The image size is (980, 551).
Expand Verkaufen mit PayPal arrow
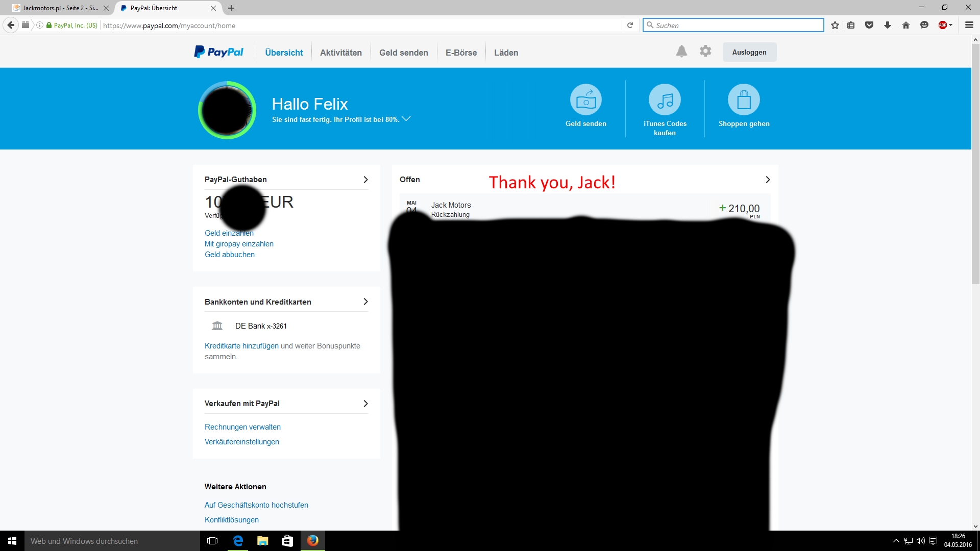(x=365, y=404)
